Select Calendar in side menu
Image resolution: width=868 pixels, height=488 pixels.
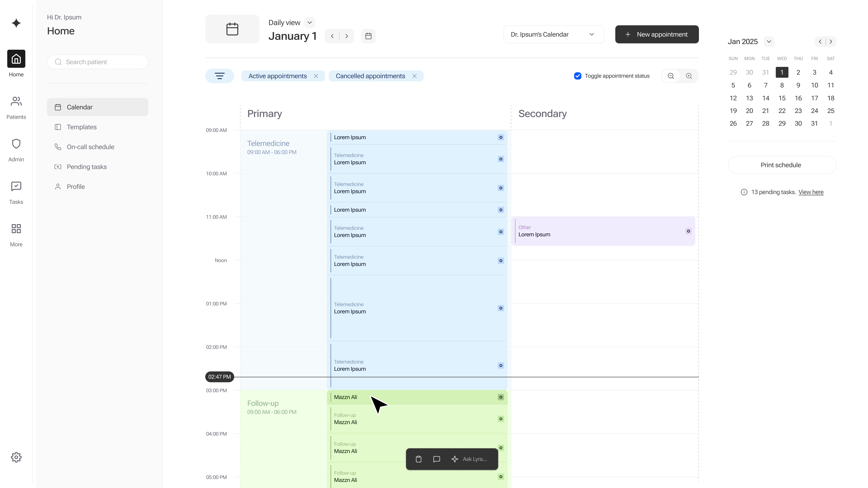tap(97, 107)
